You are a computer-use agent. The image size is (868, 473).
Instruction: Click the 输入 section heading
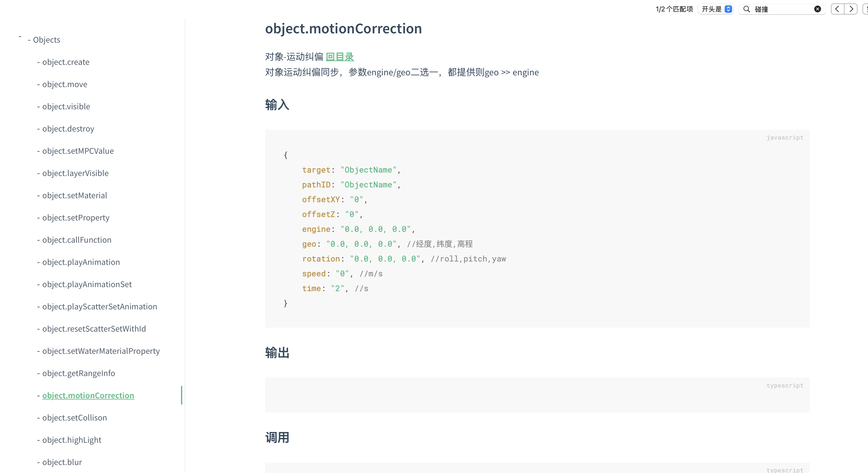tap(277, 105)
